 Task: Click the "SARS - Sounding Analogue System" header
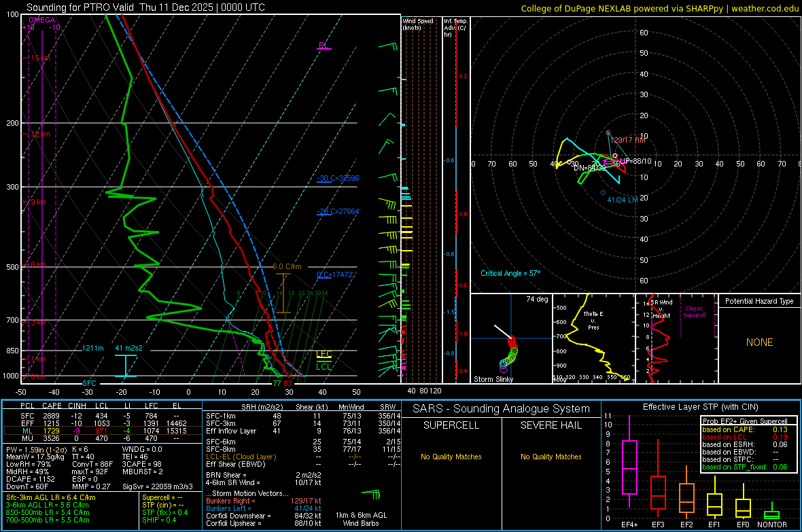[x=502, y=409]
